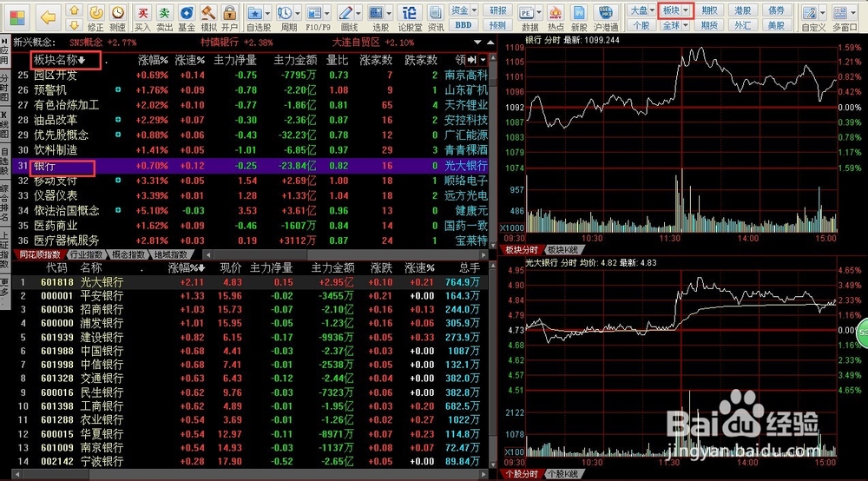Expand the F10/F9 dropdown arrow
This screenshot has width=868, height=481.
coord(327,13)
